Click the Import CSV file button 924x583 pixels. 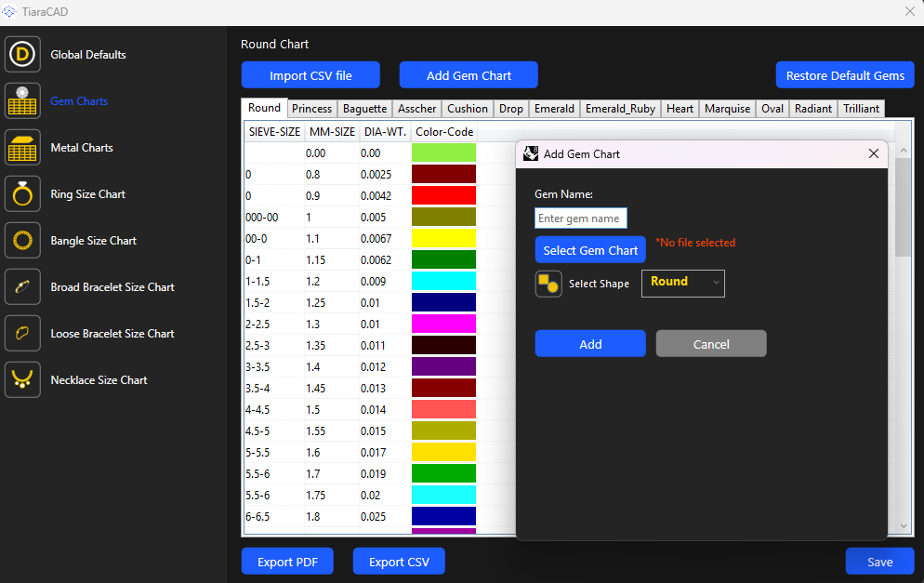(310, 75)
